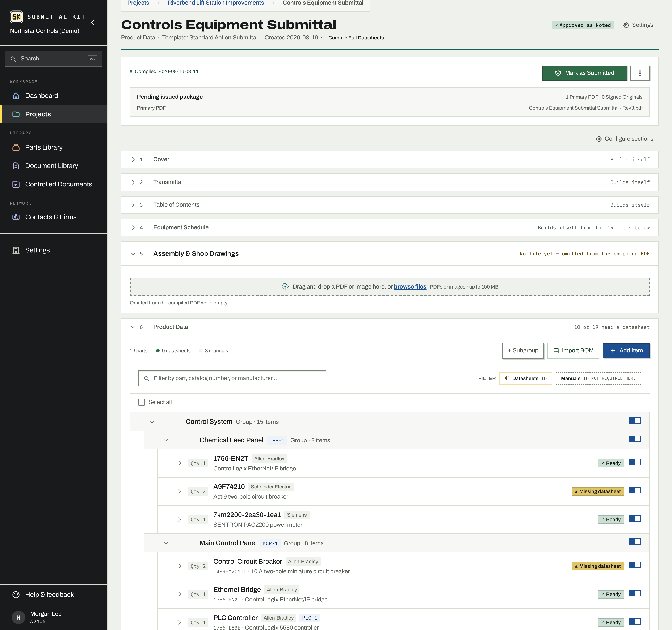This screenshot has width=672, height=630.
Task: Open Help & feedback
Action: (53, 595)
